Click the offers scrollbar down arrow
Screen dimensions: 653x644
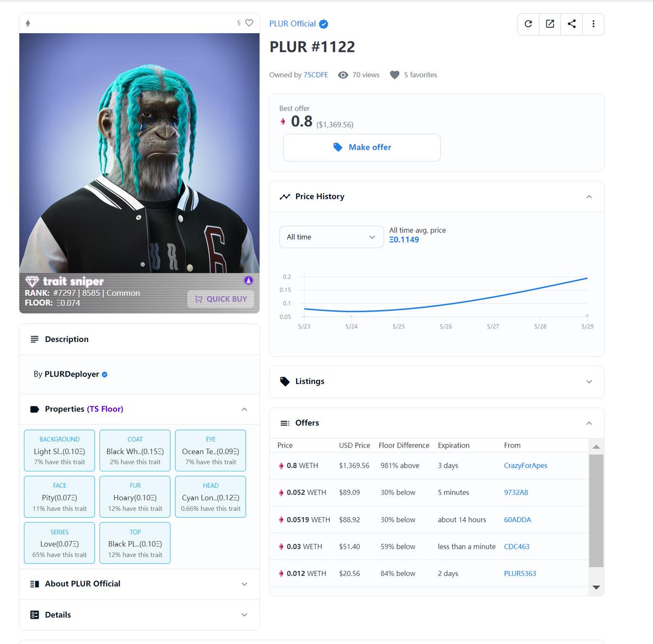[x=596, y=587]
